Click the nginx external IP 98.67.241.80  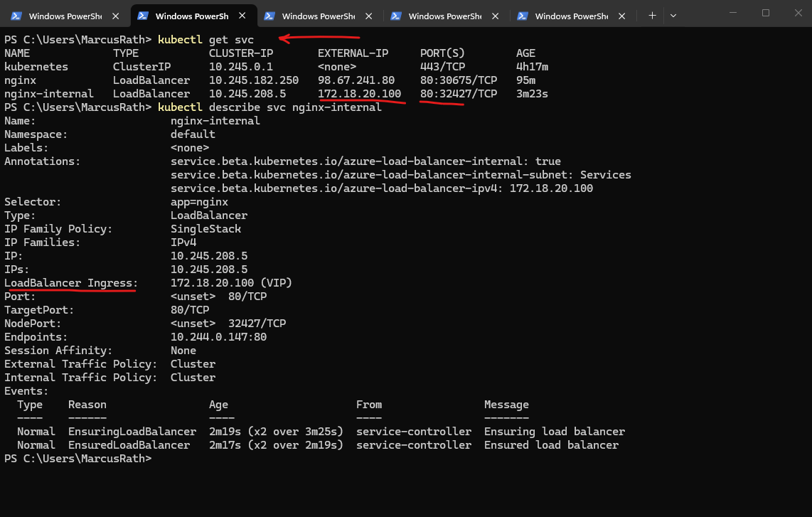coord(356,80)
